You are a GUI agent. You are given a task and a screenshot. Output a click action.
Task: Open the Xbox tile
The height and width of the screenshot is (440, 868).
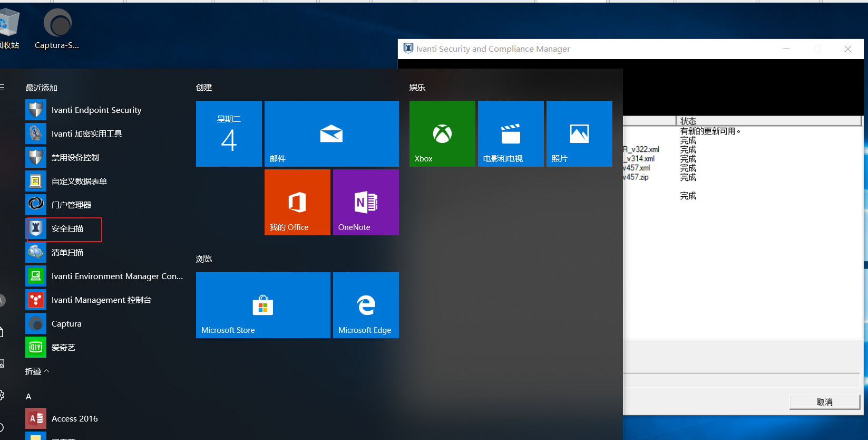(442, 134)
